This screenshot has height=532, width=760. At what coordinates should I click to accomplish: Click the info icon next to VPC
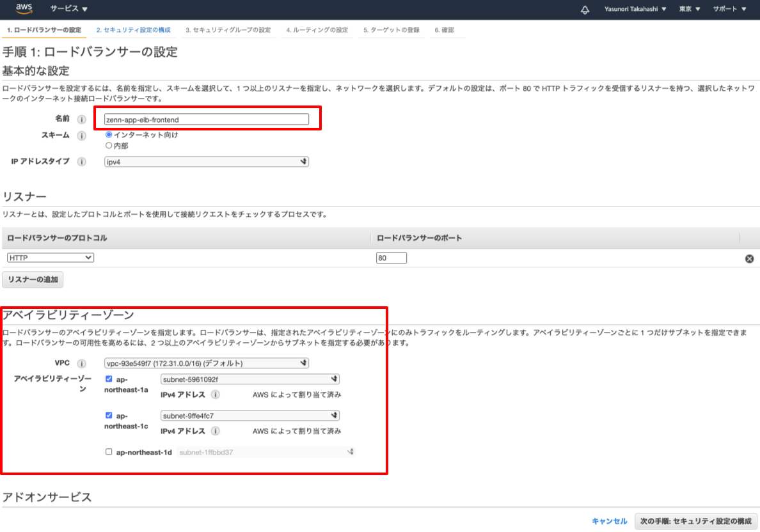pyautogui.click(x=81, y=363)
